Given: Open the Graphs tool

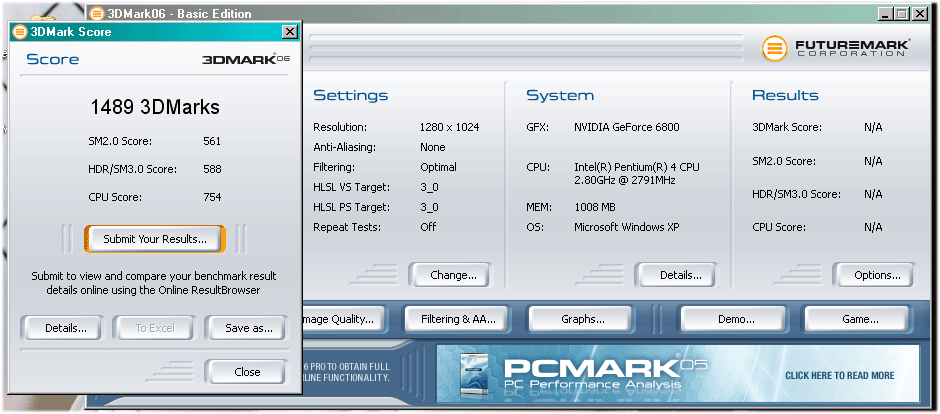Looking at the screenshot, I should pyautogui.click(x=581, y=319).
